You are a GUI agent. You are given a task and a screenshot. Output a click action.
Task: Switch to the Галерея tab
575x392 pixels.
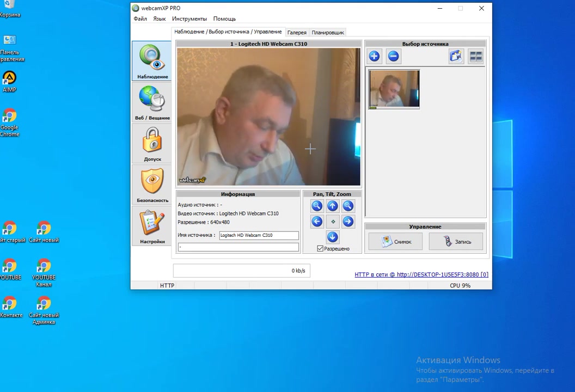click(x=297, y=33)
